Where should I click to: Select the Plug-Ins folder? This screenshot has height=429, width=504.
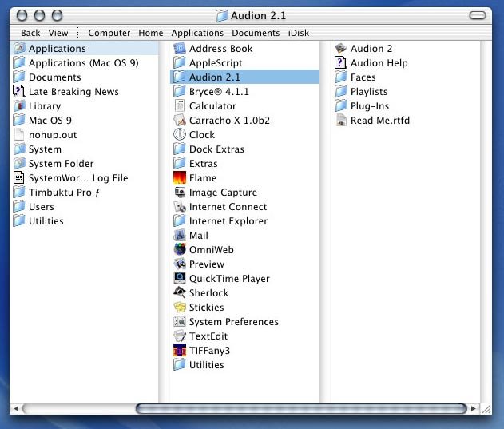tap(406, 106)
